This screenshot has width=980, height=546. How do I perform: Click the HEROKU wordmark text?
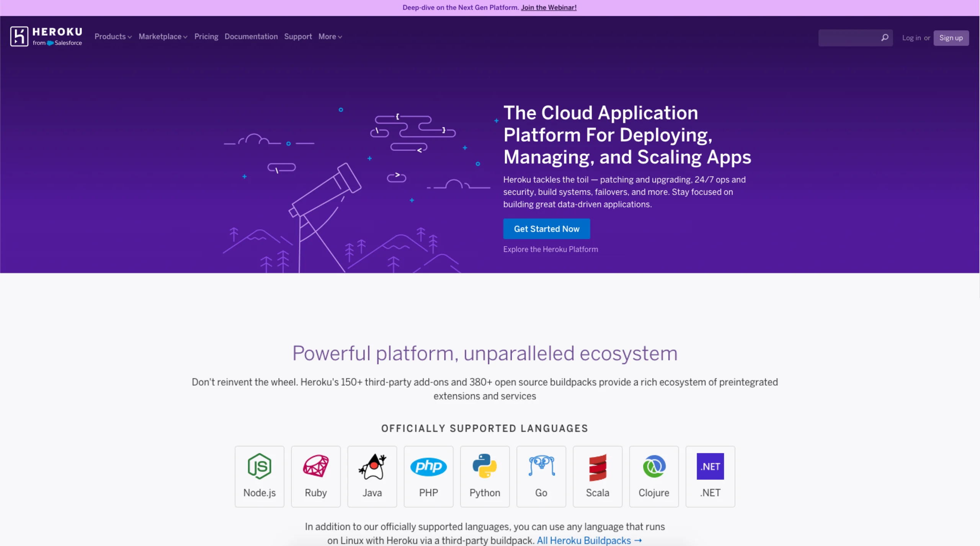(x=57, y=32)
